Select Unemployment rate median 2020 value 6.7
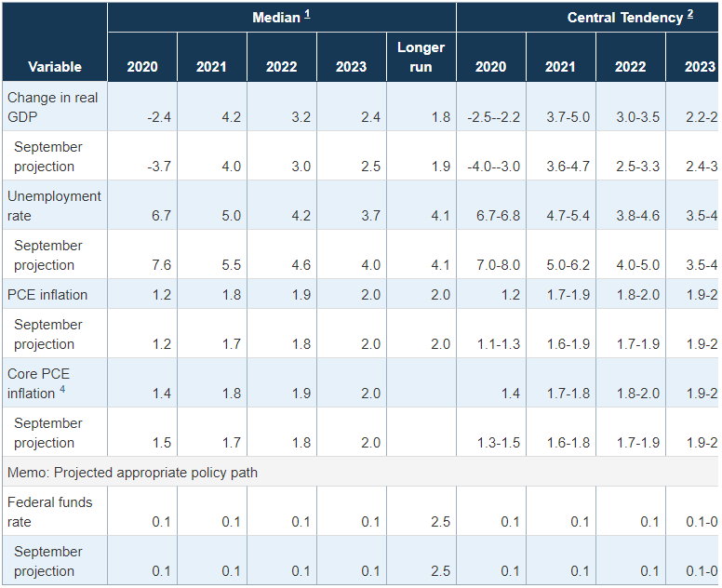This screenshot has height=588, width=722. click(161, 216)
